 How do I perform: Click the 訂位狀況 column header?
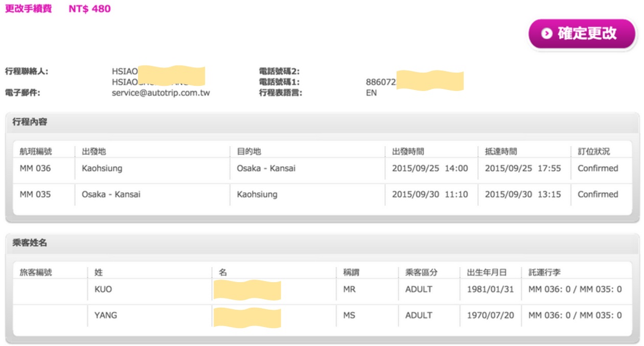click(x=593, y=151)
